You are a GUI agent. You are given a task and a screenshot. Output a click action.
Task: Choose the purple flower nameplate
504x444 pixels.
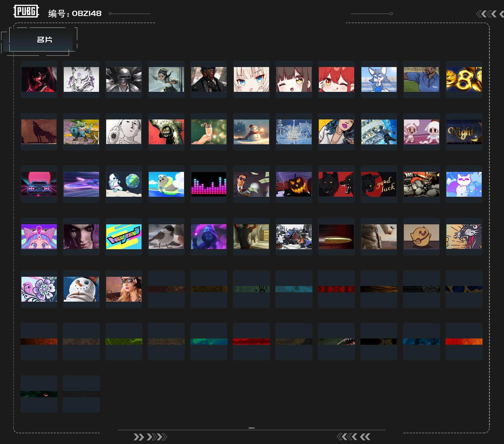[x=39, y=289]
